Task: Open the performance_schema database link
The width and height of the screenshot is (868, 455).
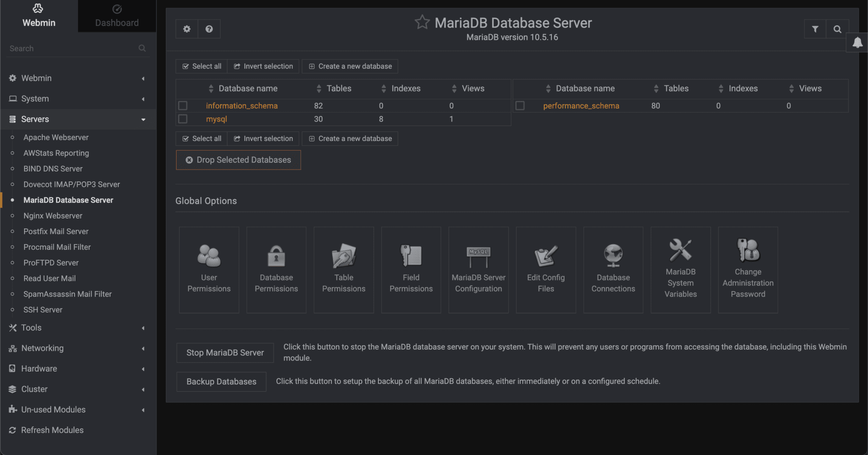Action: click(581, 105)
